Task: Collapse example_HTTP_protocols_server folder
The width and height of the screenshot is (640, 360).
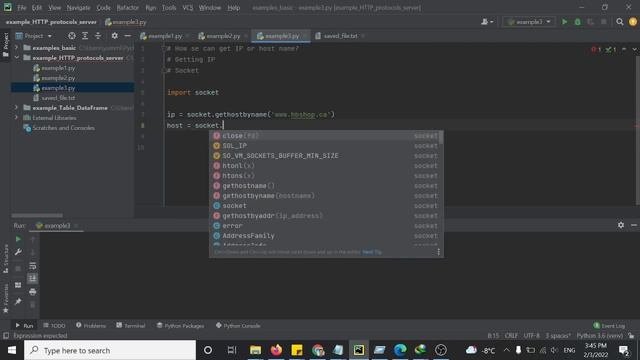Action: point(16,58)
